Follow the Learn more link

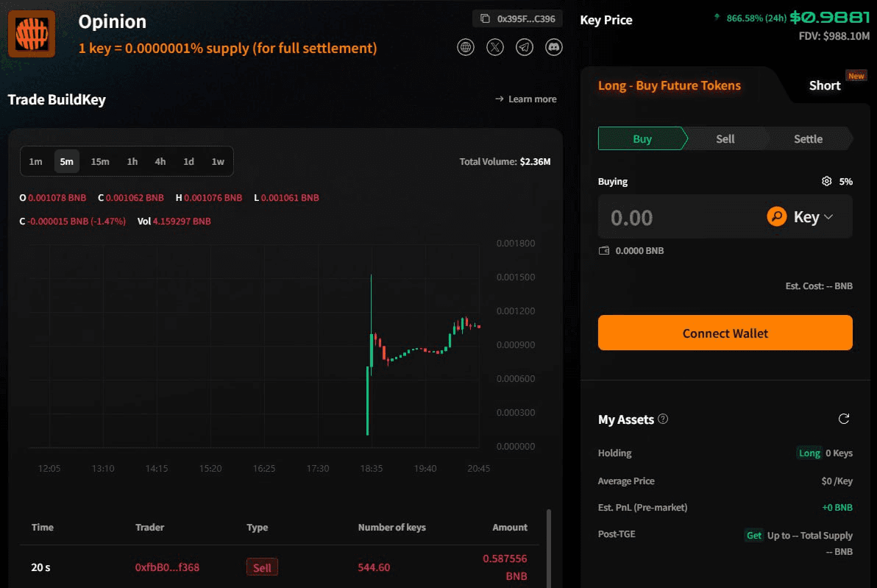point(526,99)
